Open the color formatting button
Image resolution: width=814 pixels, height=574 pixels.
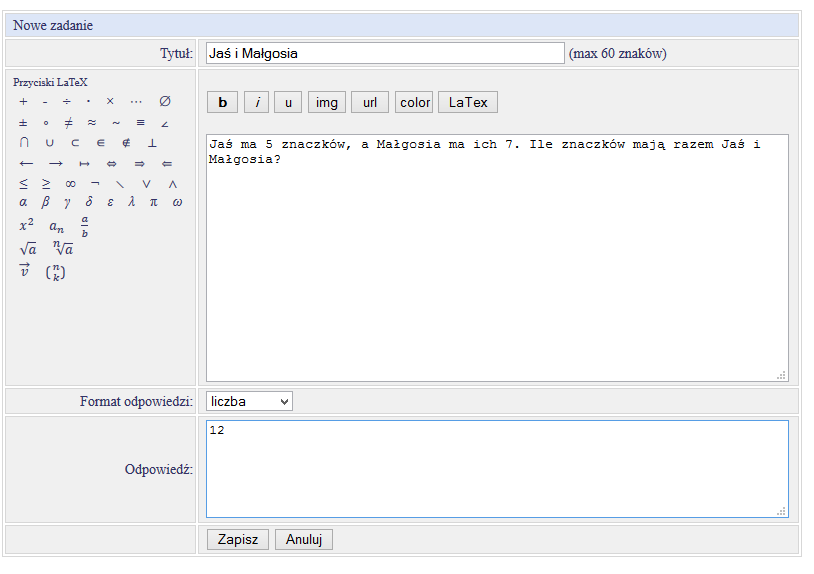pyautogui.click(x=414, y=102)
